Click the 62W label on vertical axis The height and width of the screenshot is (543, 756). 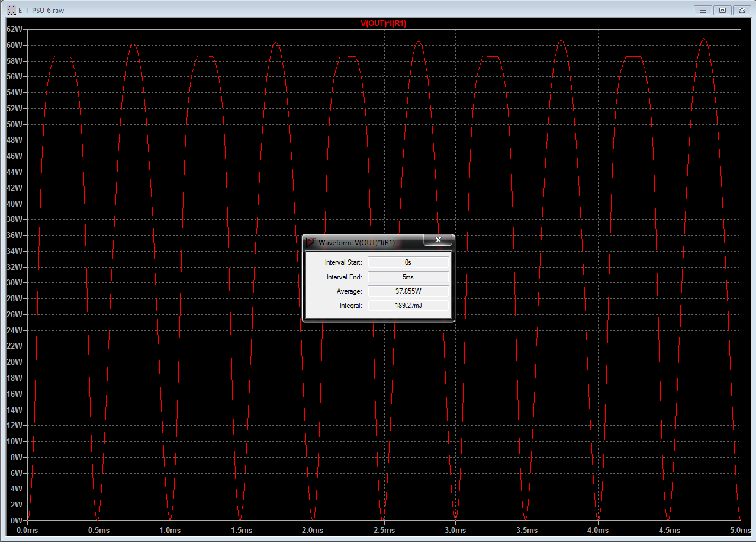pyautogui.click(x=14, y=29)
